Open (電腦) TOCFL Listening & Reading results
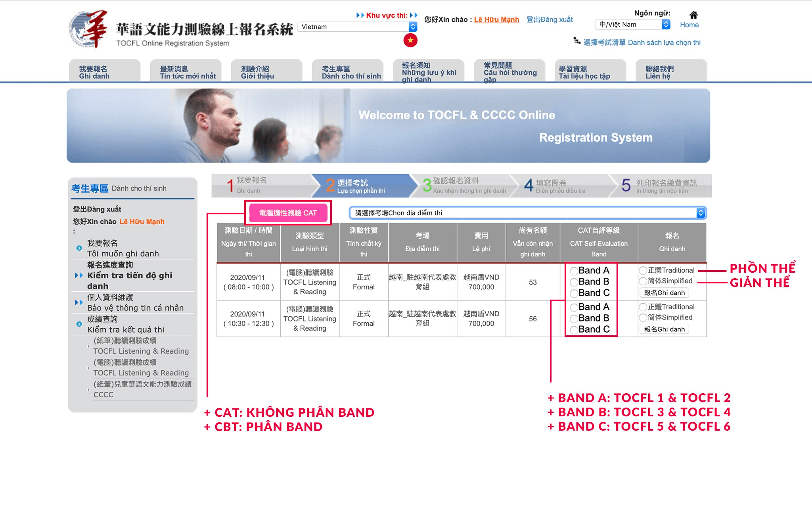 coord(141,368)
